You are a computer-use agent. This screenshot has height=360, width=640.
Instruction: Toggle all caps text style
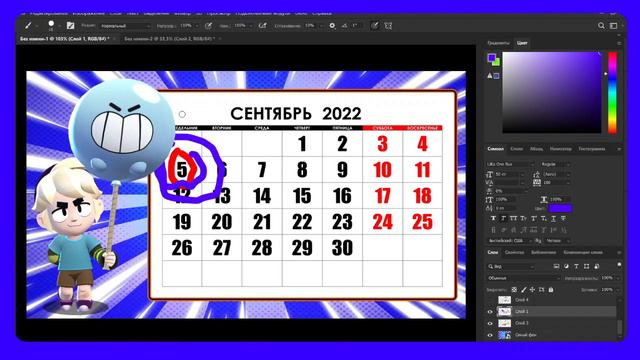point(513,219)
